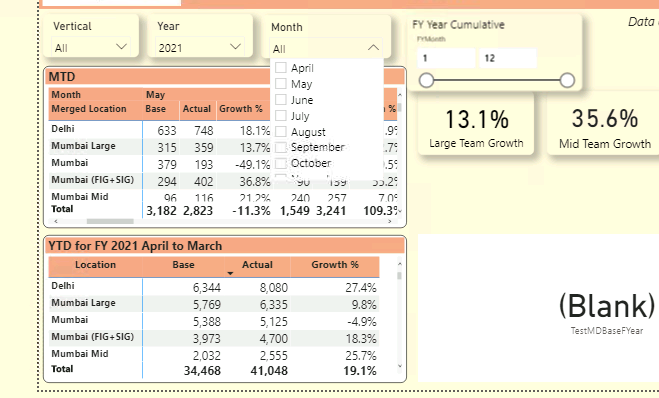
Task: Select the July checkbox
Action: click(x=281, y=116)
